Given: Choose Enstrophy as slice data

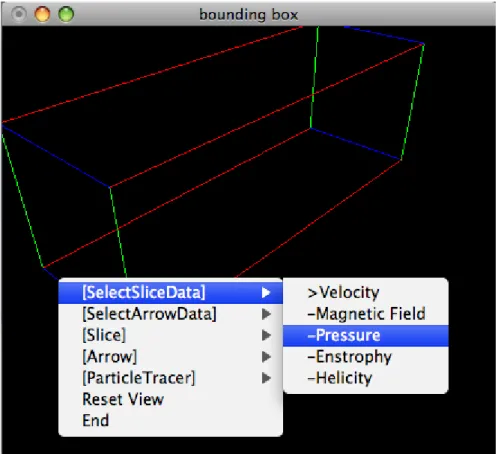Looking at the screenshot, I should pos(366,356).
